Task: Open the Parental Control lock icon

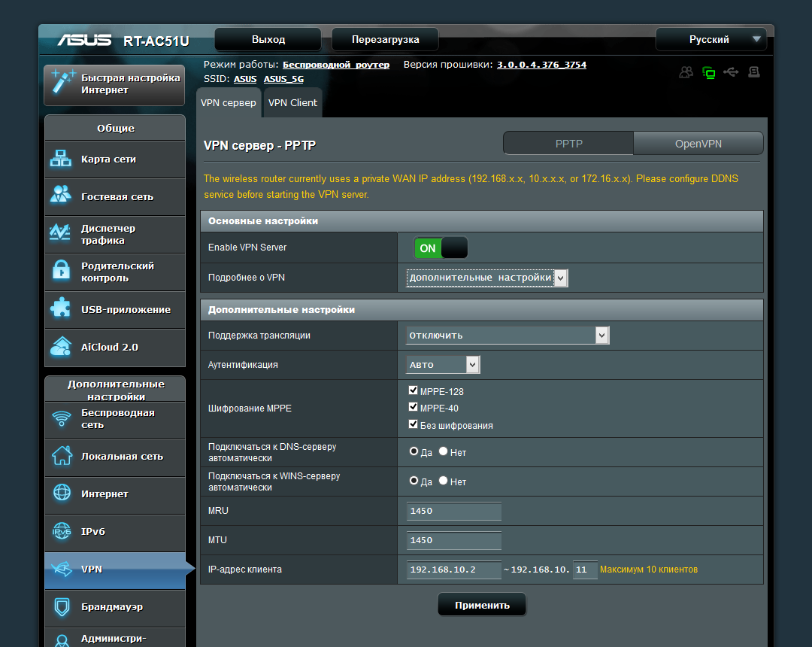Action: [x=61, y=271]
